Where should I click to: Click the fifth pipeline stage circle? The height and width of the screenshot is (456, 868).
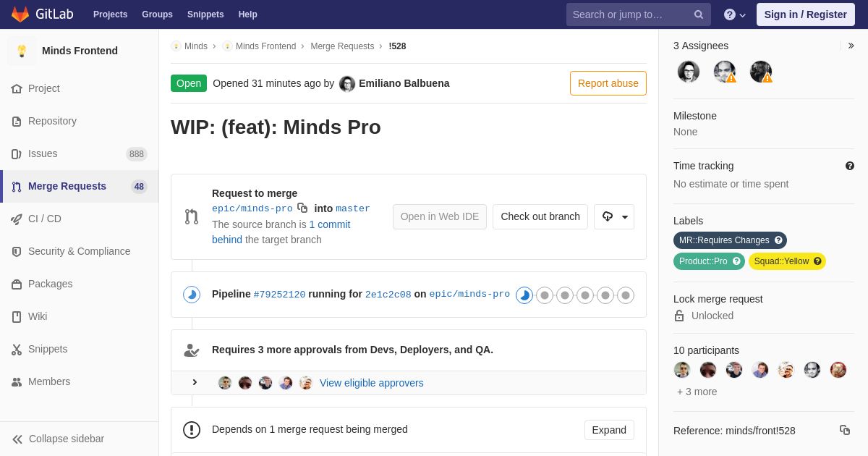pos(605,295)
